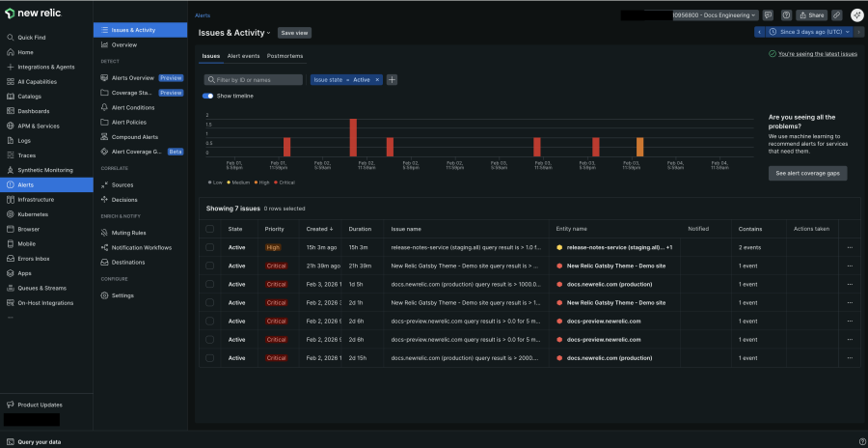Open Destinations menu item
Viewport: 868px width, 448px height.
pyautogui.click(x=128, y=263)
